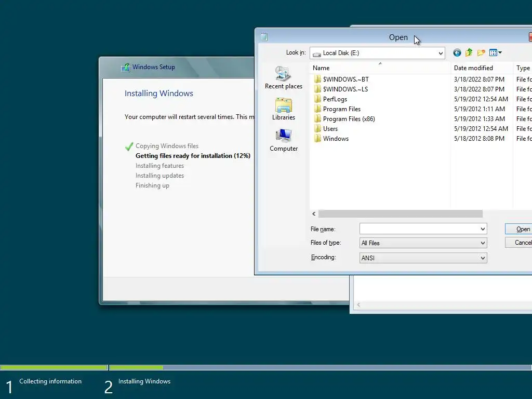Screen dimensions: 532x399
Task: Click the Windows Setup title icon
Action: coord(126,67)
